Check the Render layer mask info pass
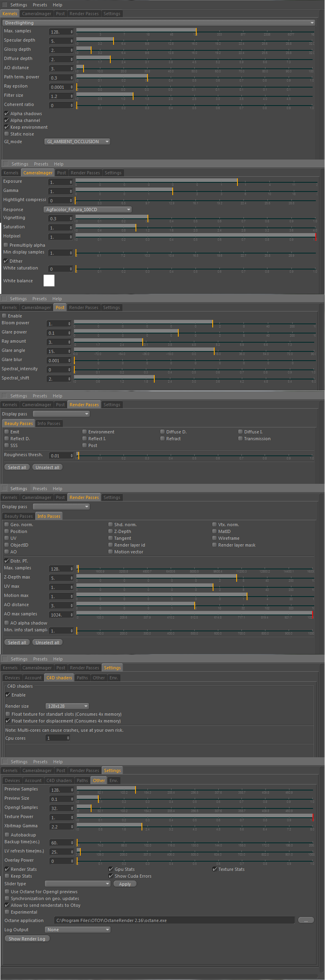The width and height of the screenshot is (325, 980). click(x=214, y=545)
